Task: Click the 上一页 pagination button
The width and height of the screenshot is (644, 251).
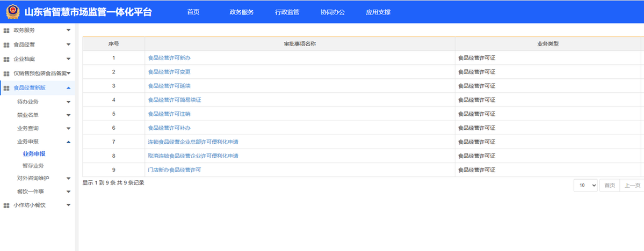Action: tap(631, 185)
